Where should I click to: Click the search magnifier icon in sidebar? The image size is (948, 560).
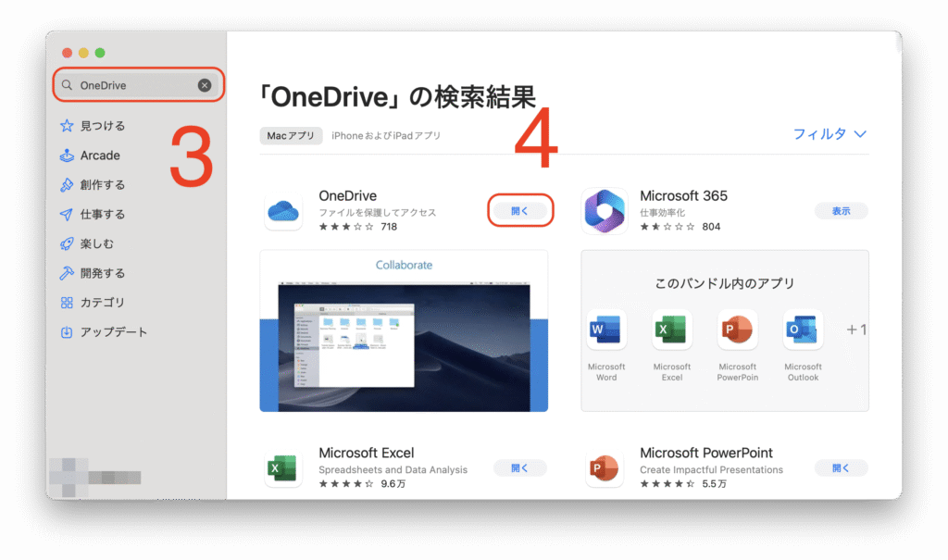[x=67, y=85]
